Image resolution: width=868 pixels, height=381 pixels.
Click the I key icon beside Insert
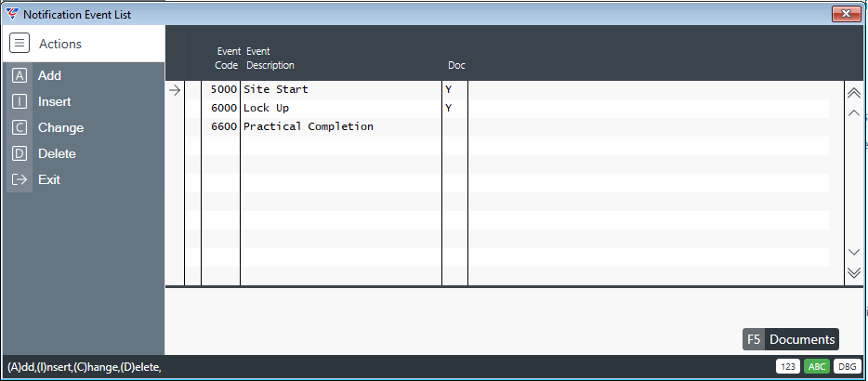(20, 102)
